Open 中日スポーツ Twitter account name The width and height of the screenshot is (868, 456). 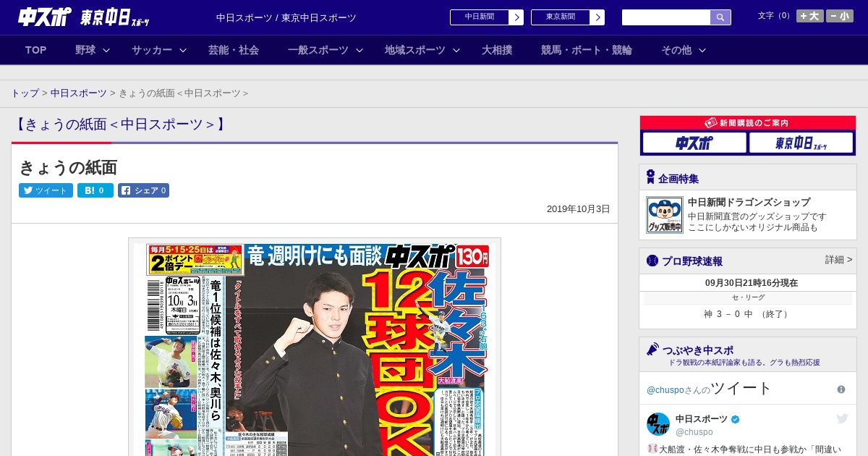pyautogui.click(x=702, y=419)
